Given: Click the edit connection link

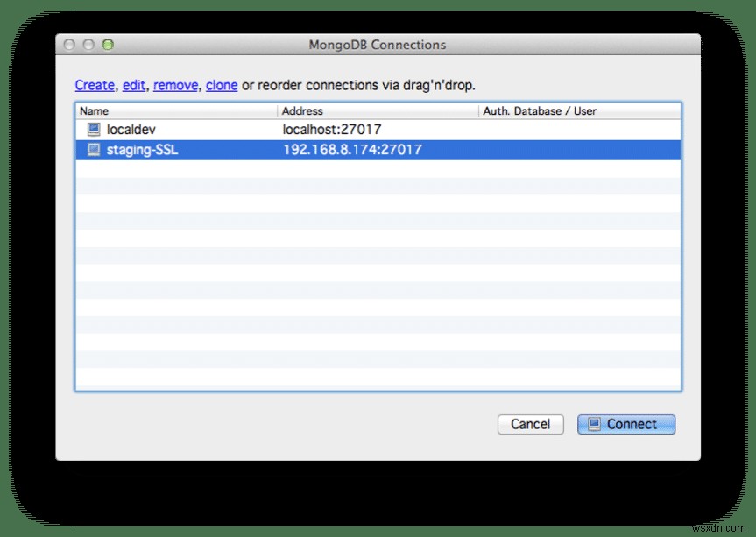Looking at the screenshot, I should (133, 85).
